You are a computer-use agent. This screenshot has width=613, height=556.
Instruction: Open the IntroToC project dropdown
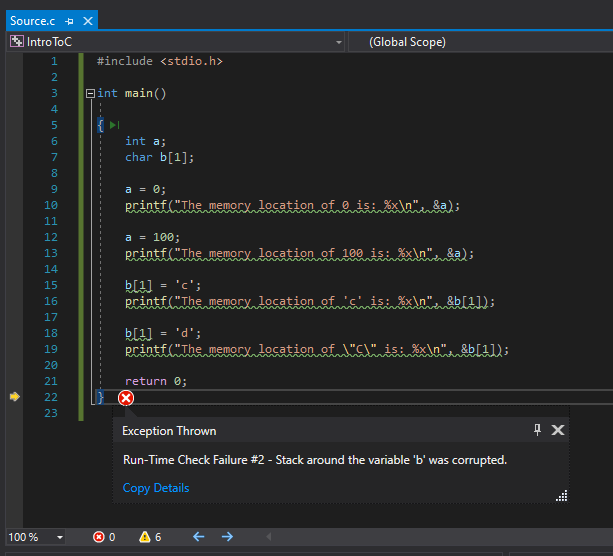(339, 42)
